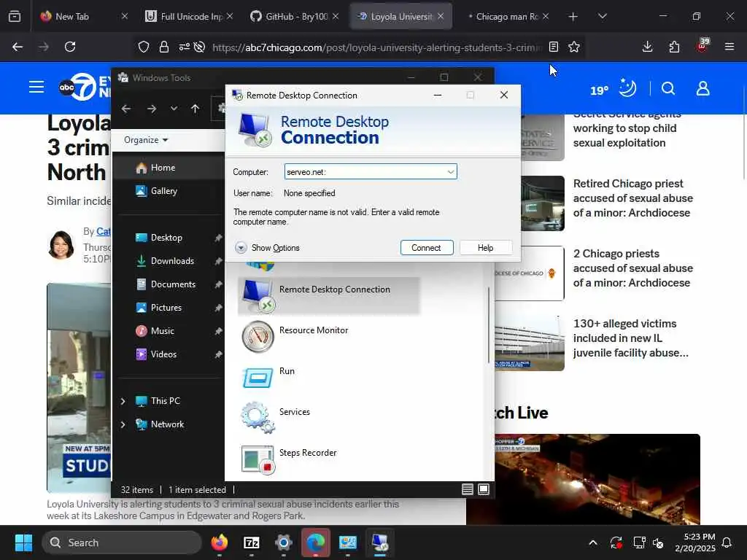
Task: Open the Organize dropdown menu
Action: (146, 140)
